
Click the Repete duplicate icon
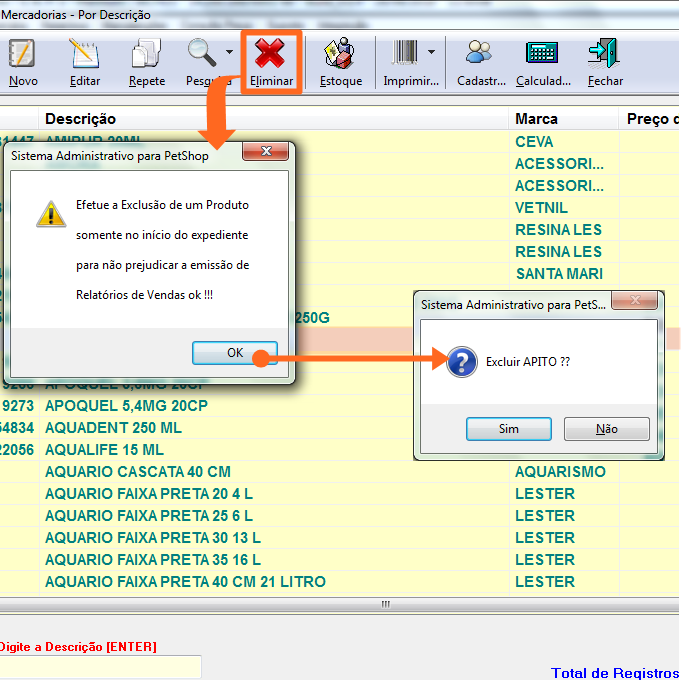coord(147,55)
